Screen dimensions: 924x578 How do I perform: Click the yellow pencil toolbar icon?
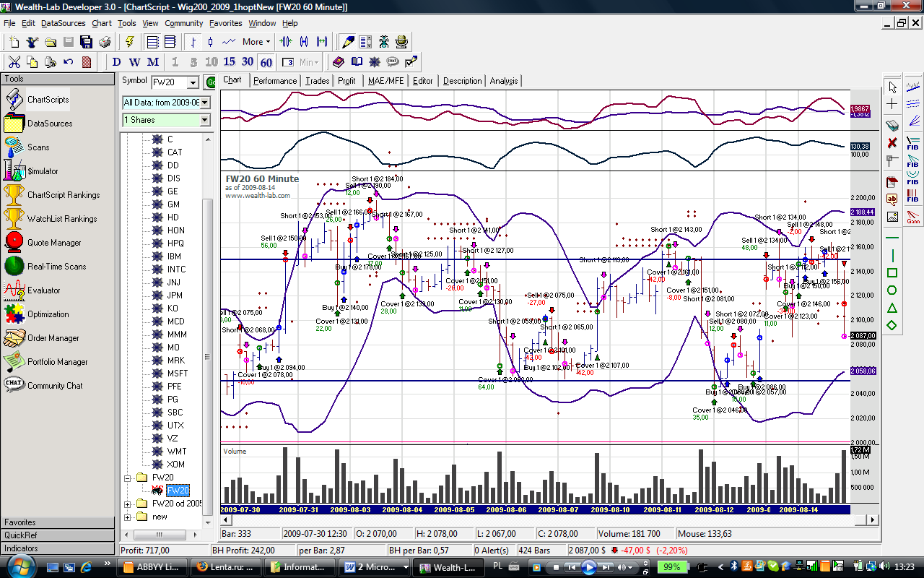(348, 42)
